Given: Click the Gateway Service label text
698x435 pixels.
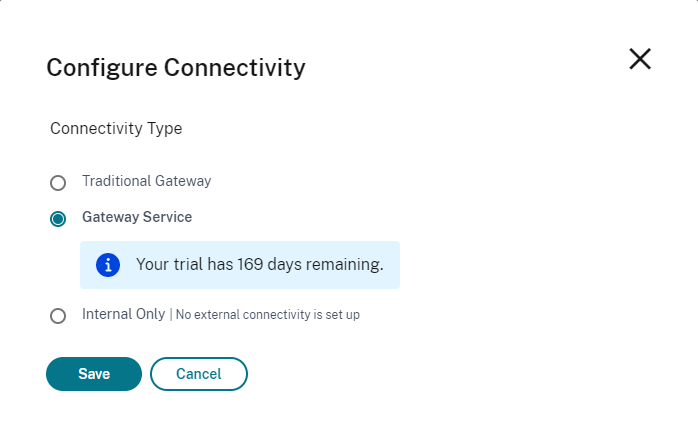Looking at the screenshot, I should coord(137,216).
